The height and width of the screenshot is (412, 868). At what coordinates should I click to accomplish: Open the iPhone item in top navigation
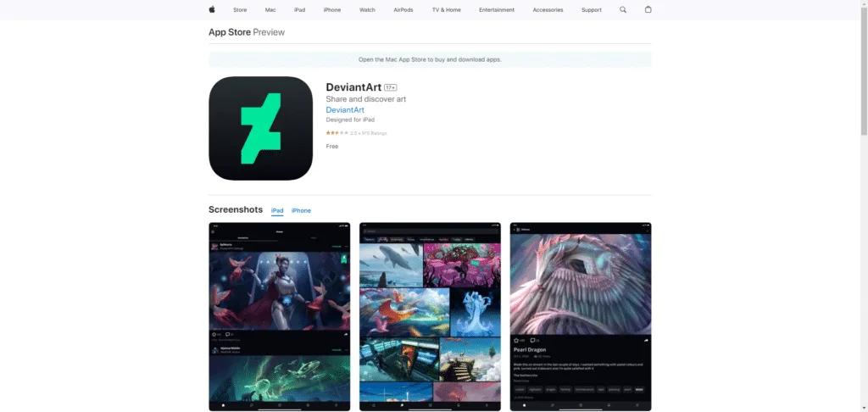coord(332,10)
